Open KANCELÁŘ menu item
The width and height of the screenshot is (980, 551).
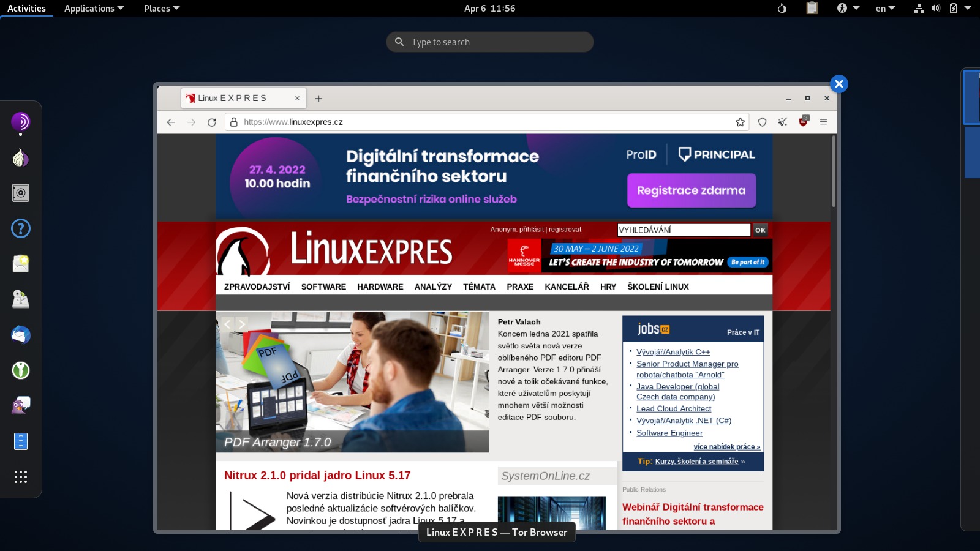point(567,287)
